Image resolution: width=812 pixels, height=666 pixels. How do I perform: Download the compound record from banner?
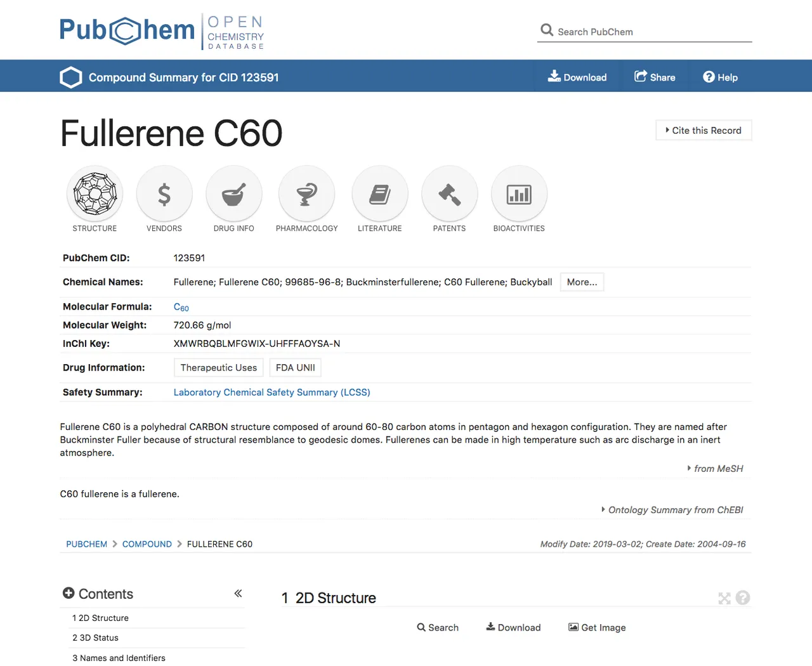point(577,77)
